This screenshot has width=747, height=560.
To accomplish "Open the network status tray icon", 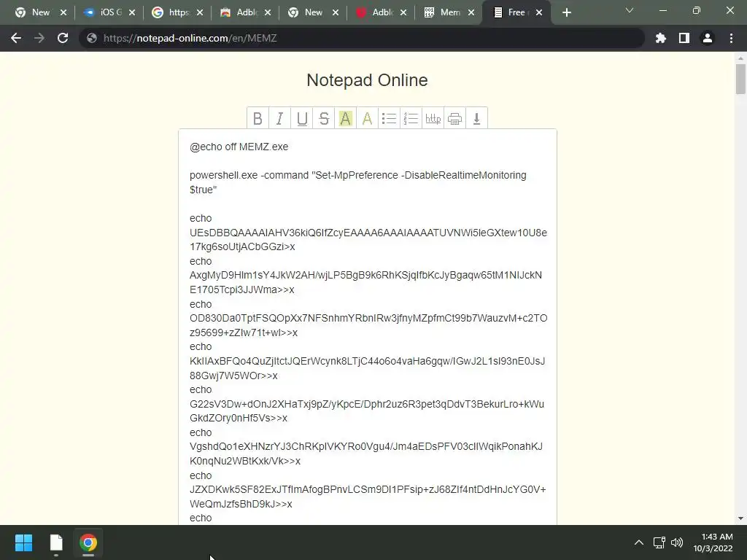I will tap(659, 542).
